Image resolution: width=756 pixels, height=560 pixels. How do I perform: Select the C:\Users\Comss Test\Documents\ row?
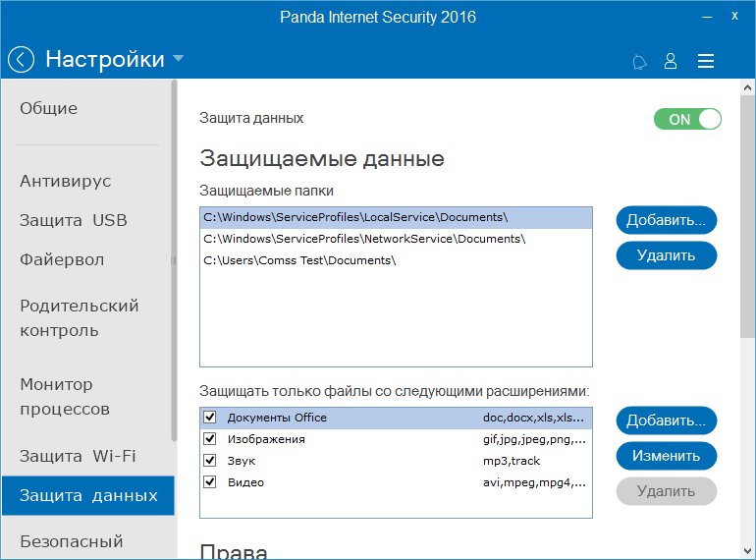pos(396,260)
